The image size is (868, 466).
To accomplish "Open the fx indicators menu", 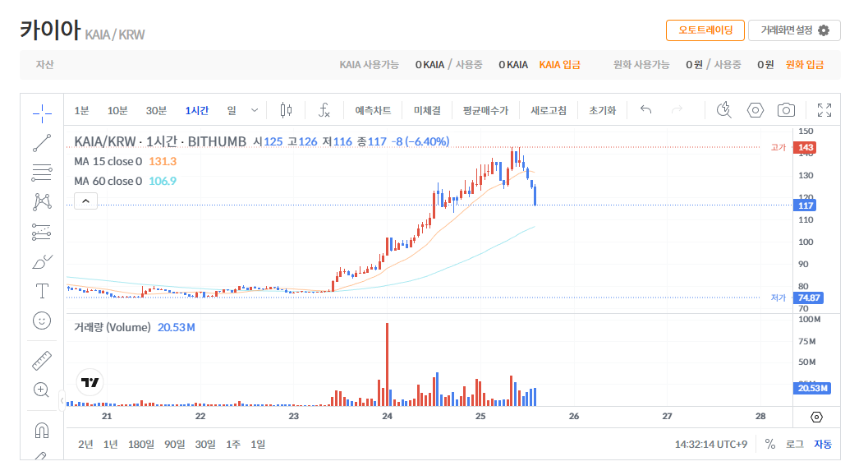I will tap(324, 110).
